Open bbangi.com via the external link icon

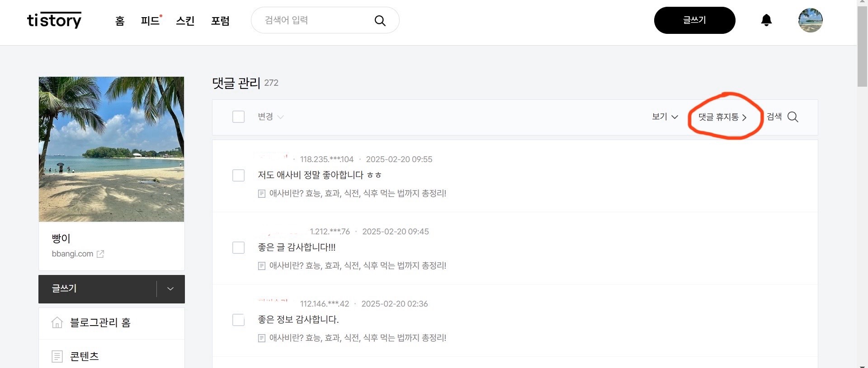[100, 254]
